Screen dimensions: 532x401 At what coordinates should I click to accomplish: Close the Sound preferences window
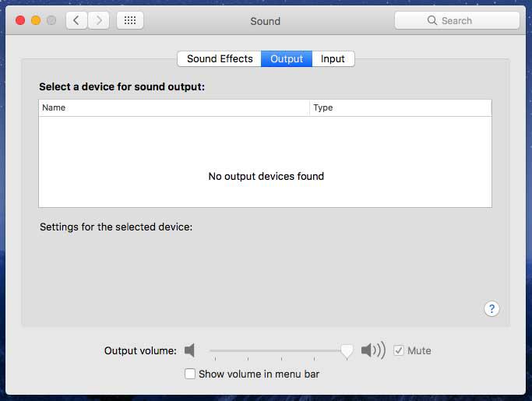tap(20, 21)
